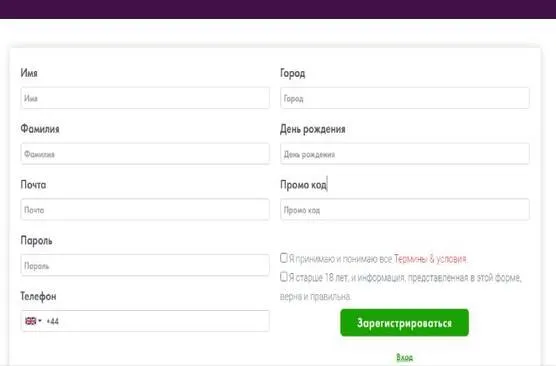
Task: Tick the older than 18 years checkbox
Action: [284, 277]
